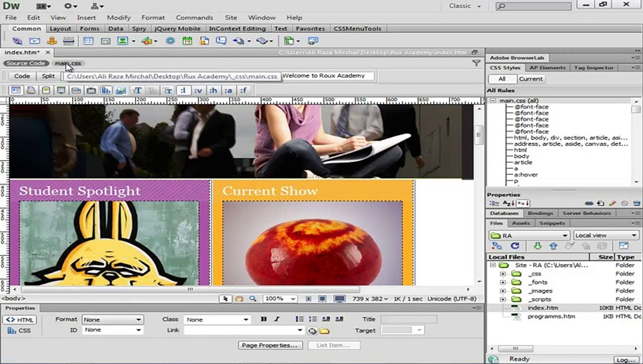The image size is (643, 364).
Task: Switch Properties to HTML mode
Action: [20, 320]
